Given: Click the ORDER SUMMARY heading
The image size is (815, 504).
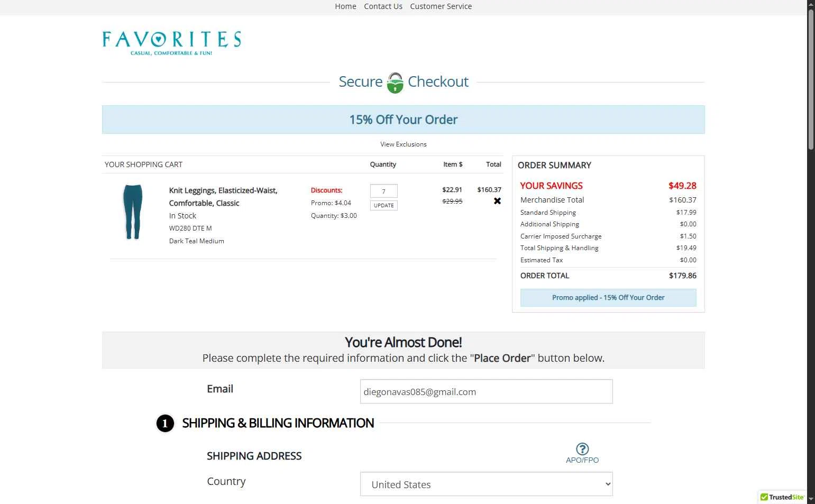Looking at the screenshot, I should click(554, 165).
